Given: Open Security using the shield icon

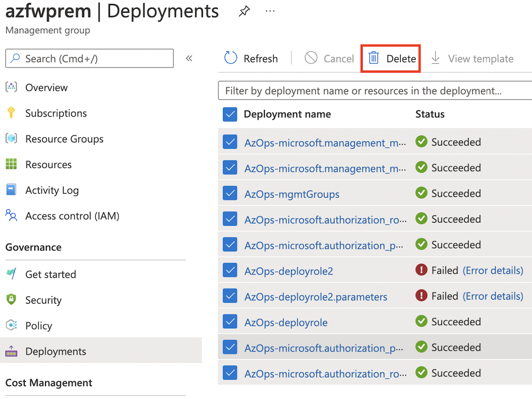Looking at the screenshot, I should tap(11, 300).
